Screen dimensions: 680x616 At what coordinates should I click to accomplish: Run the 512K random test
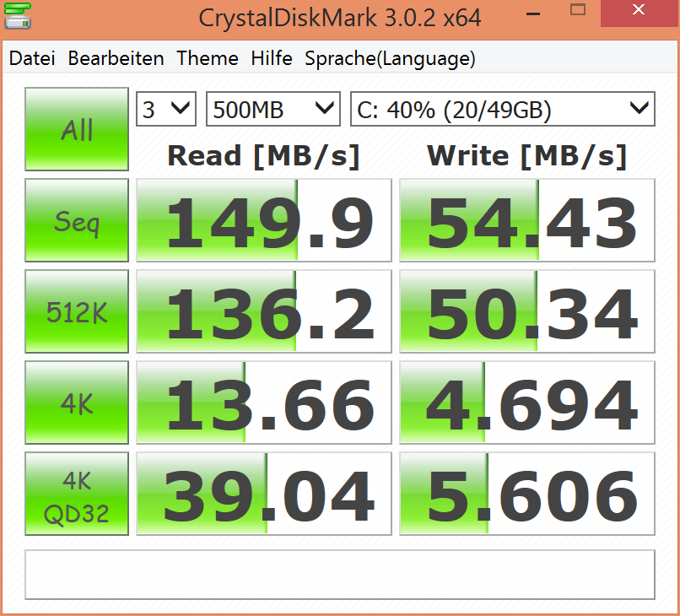(x=77, y=311)
